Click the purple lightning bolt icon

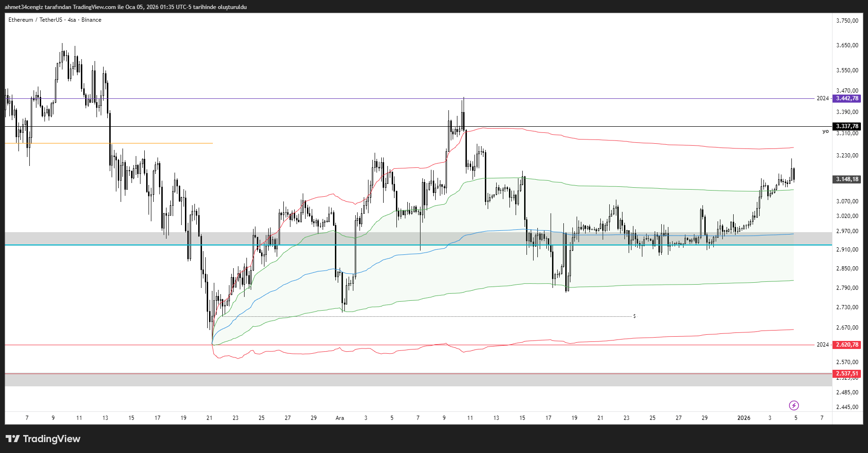coord(794,405)
